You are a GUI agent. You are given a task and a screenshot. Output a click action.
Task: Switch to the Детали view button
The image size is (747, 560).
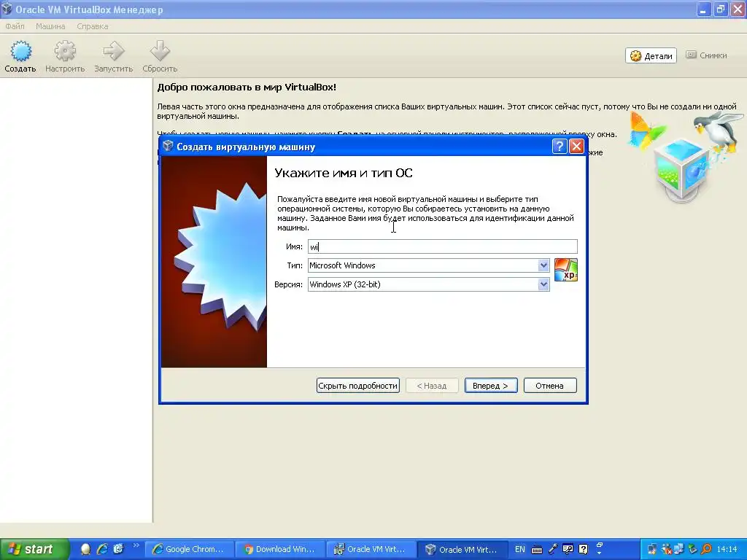pyautogui.click(x=651, y=55)
